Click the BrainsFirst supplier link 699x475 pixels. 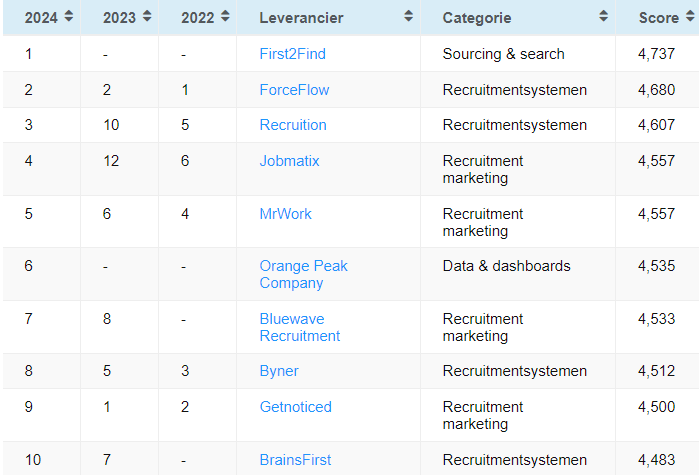[x=295, y=460]
